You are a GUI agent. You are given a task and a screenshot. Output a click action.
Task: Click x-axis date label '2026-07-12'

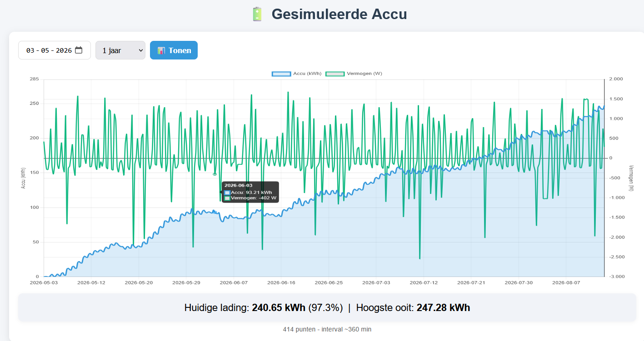click(x=424, y=282)
